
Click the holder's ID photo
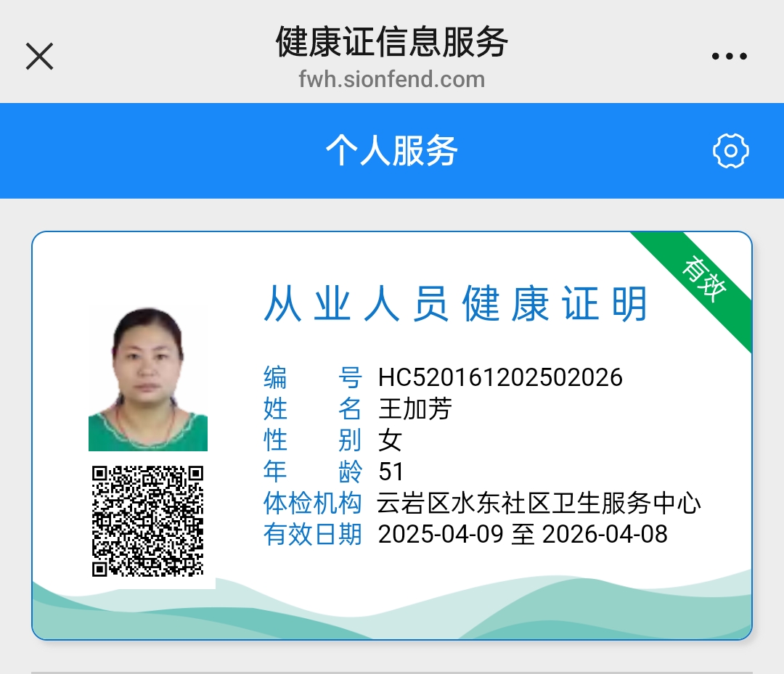coord(148,379)
